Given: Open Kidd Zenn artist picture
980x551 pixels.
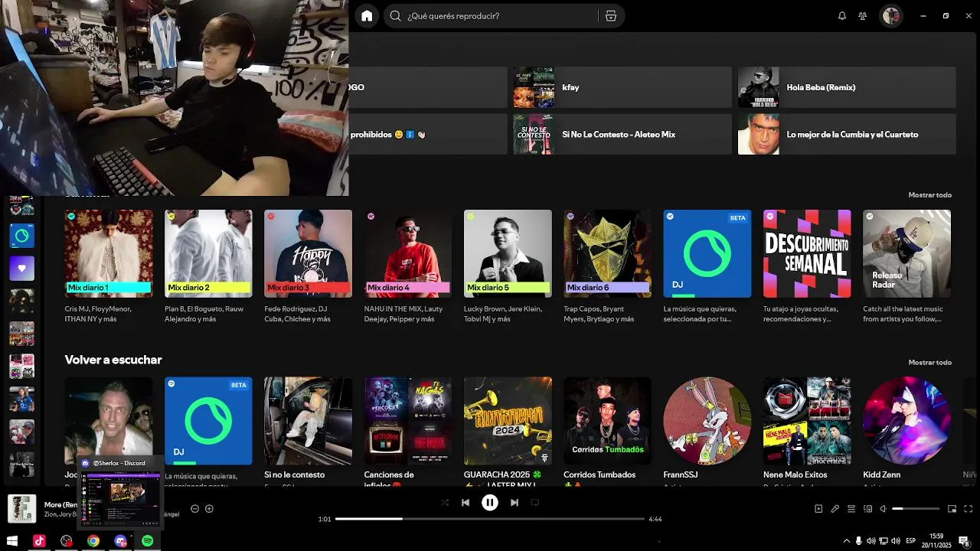Looking at the screenshot, I should pos(906,420).
